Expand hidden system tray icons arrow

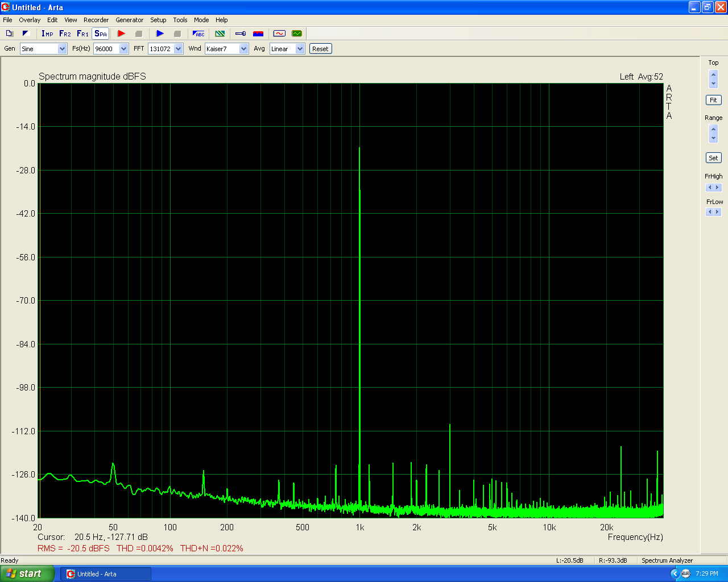tap(675, 574)
